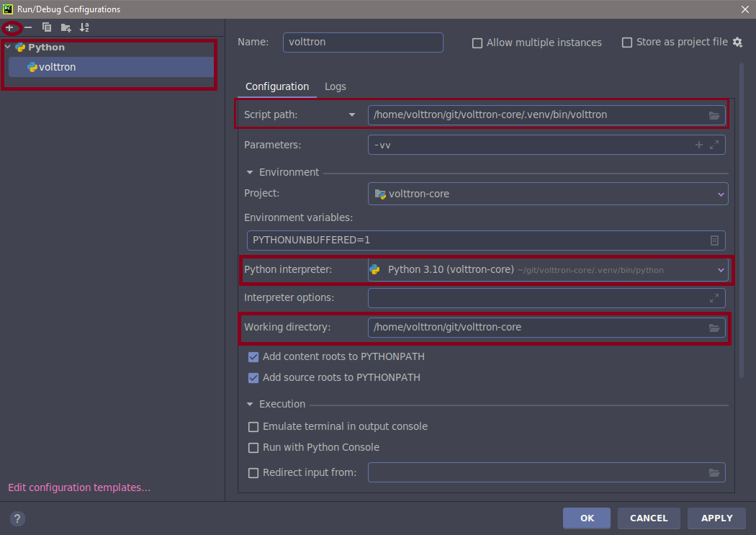
Task: Expand the Interpreter options field
Action: pyautogui.click(x=714, y=298)
